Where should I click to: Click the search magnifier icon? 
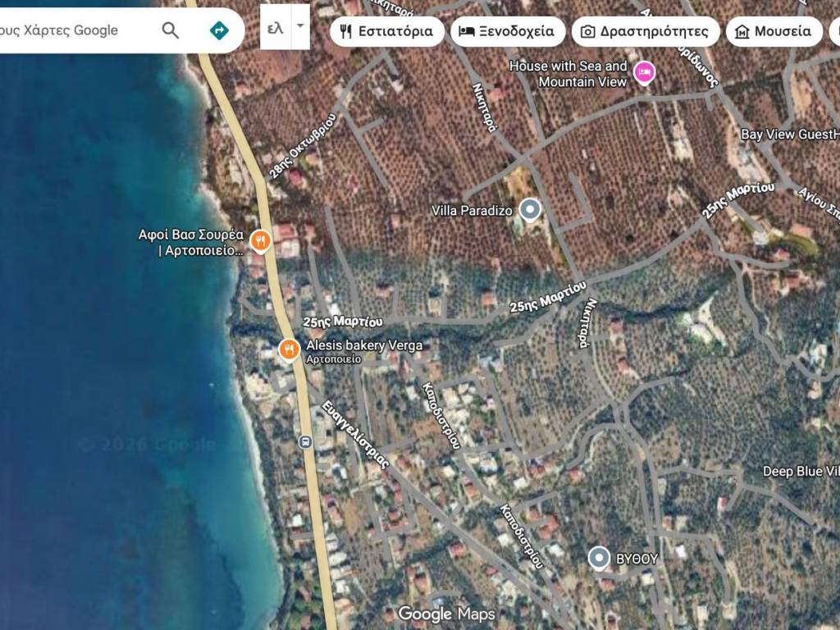(170, 31)
